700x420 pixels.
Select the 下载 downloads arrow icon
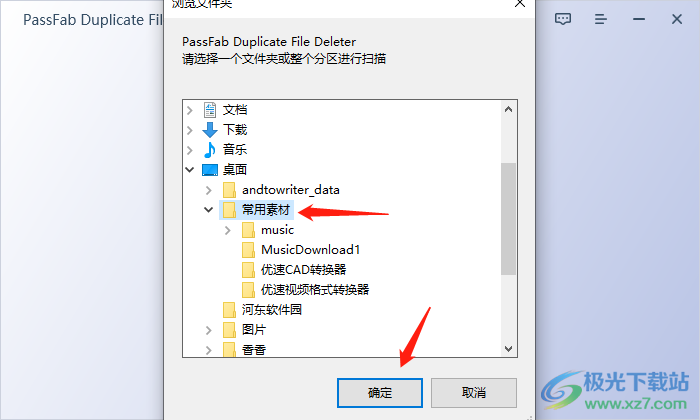210,130
